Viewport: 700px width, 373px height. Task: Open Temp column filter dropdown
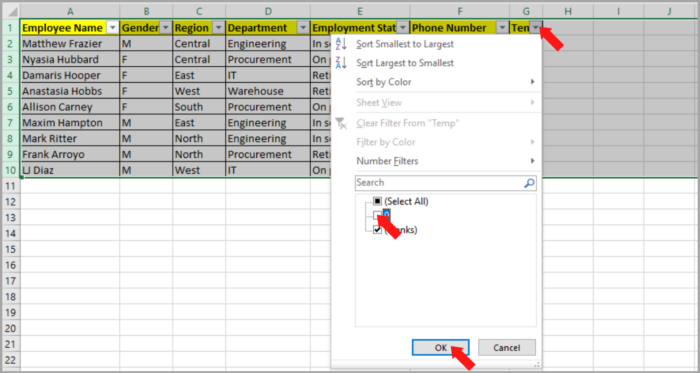[x=536, y=28]
